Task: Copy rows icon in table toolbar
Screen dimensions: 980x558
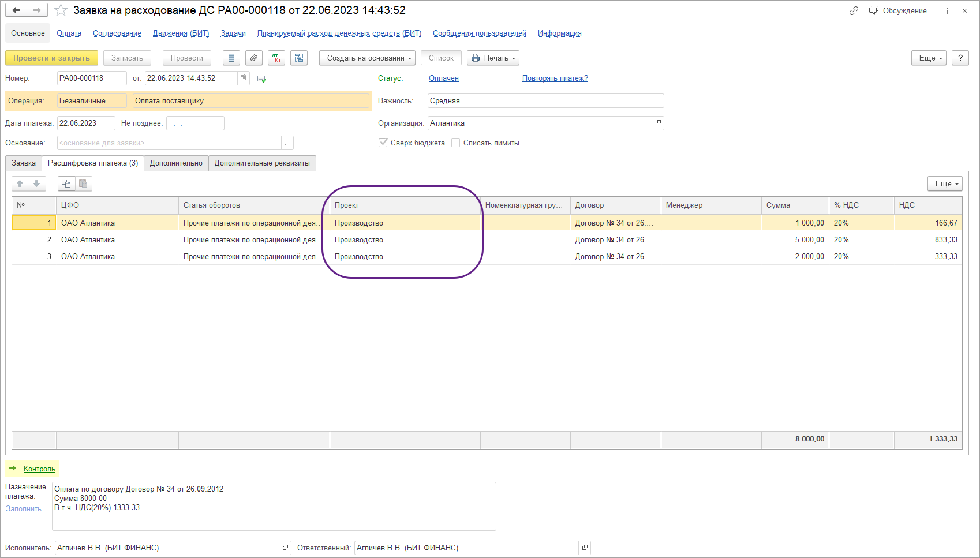Action: pos(66,183)
